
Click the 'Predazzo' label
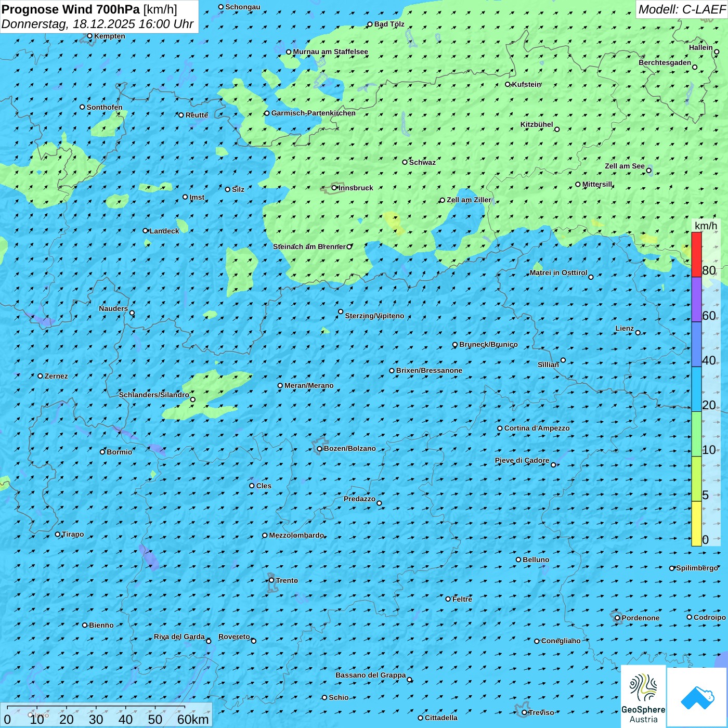pyautogui.click(x=359, y=499)
